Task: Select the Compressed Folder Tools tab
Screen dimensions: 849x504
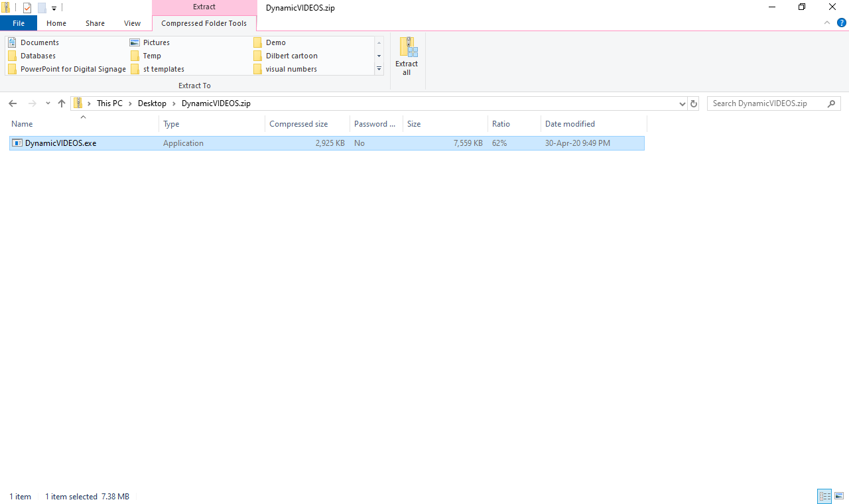Action: (204, 23)
